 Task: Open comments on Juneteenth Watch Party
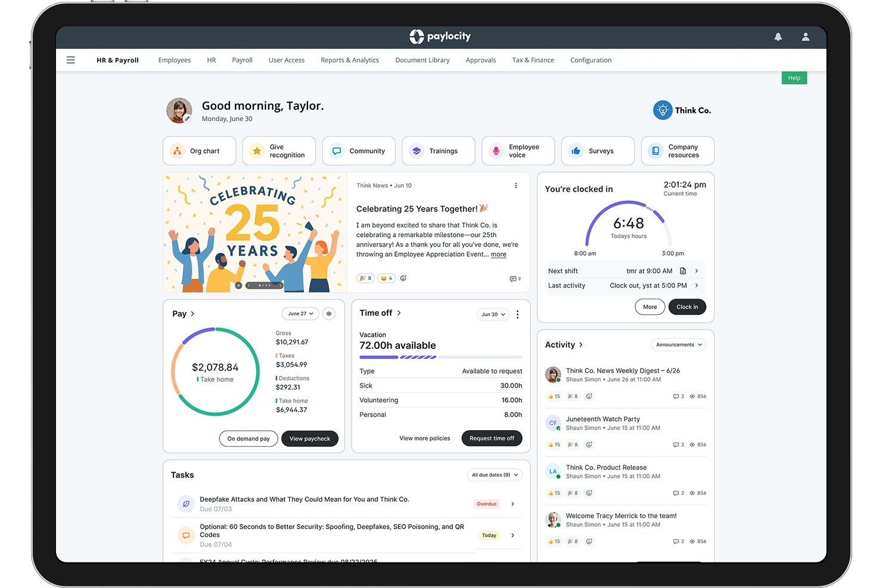point(678,445)
